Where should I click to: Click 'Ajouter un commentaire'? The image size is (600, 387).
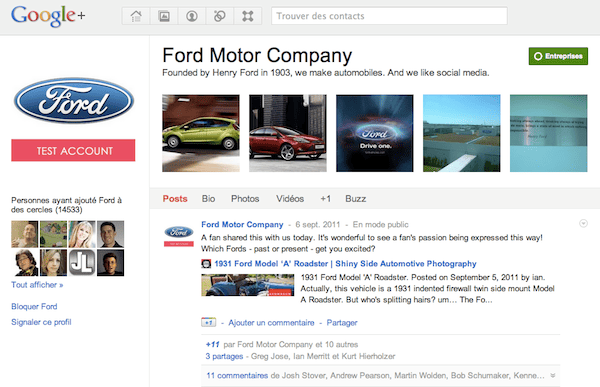(271, 323)
